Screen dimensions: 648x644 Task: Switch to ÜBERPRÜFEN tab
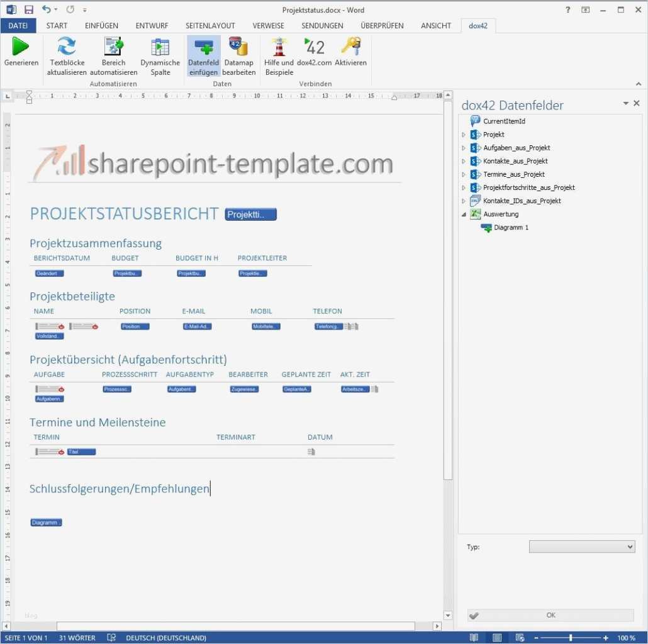pos(382,26)
